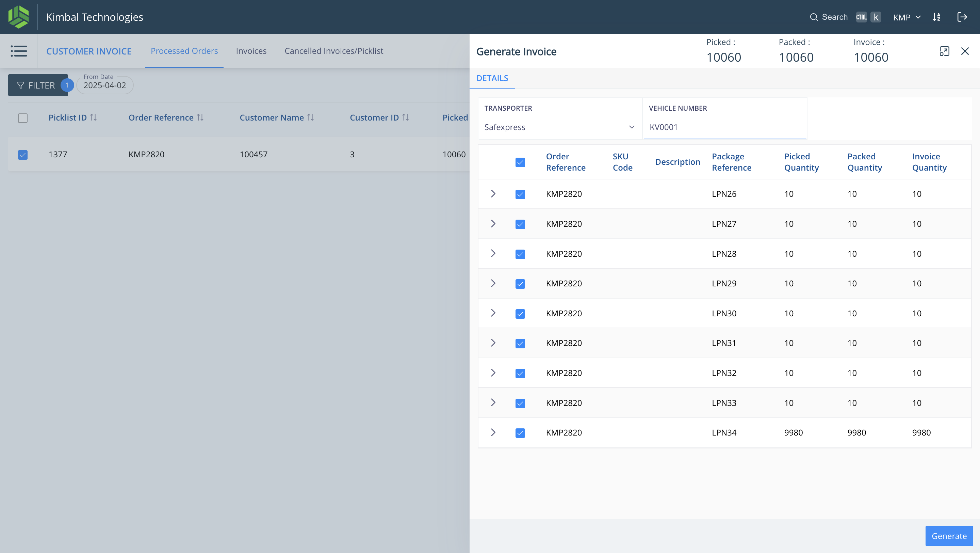Click the LPN34 package reference cell
The image size is (980, 553).
coord(724,432)
